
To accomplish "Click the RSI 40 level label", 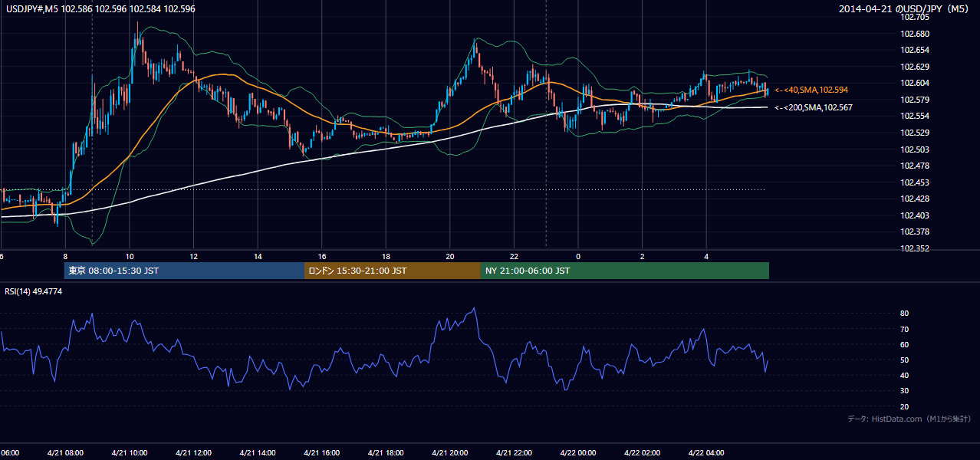I will 905,375.
